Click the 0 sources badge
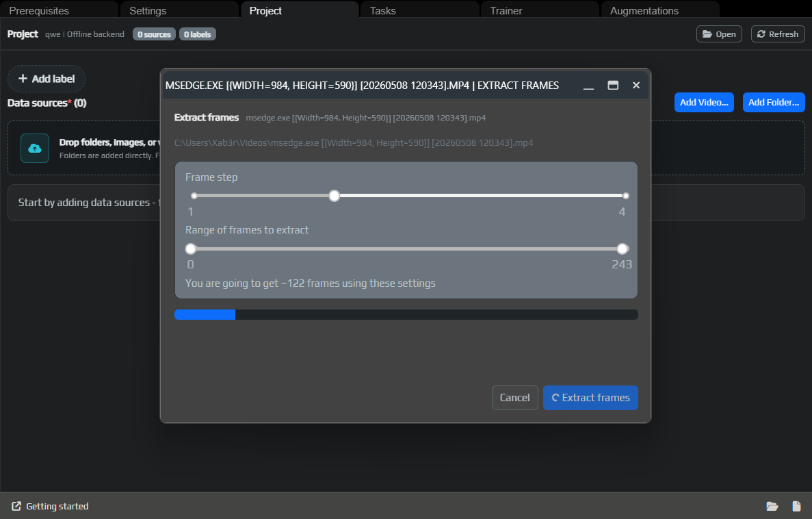This screenshot has height=519, width=812. coord(155,34)
